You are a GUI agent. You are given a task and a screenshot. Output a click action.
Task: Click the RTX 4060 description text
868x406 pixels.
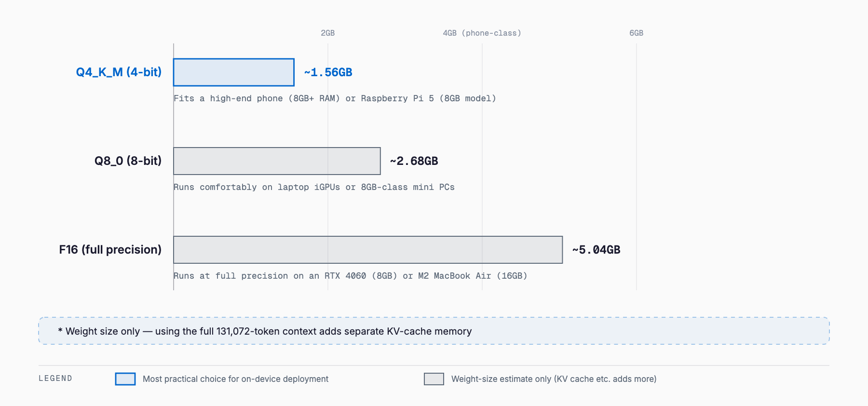[x=350, y=276]
